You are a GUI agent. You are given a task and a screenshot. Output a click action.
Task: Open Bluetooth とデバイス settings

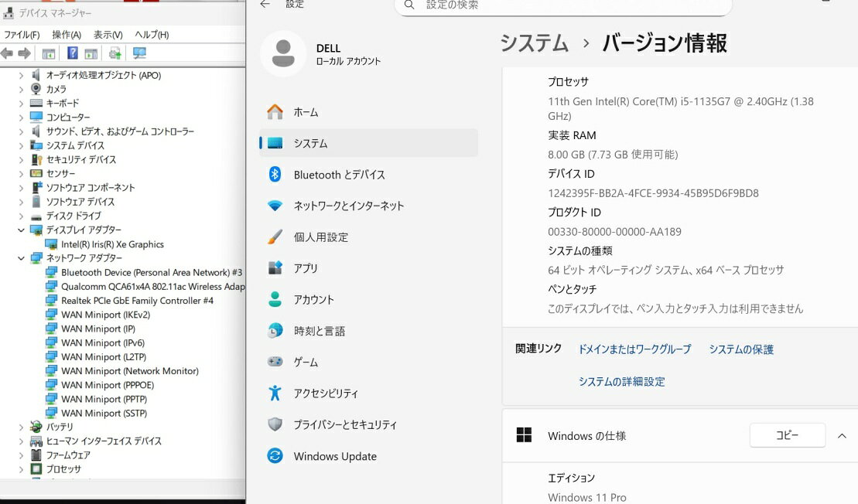pyautogui.click(x=339, y=175)
